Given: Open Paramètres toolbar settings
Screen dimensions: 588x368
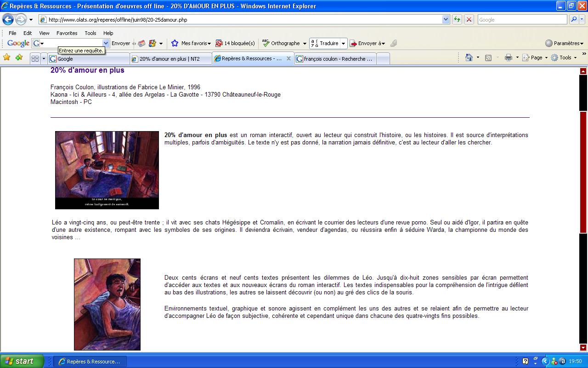Looking at the screenshot, I should pos(564,43).
